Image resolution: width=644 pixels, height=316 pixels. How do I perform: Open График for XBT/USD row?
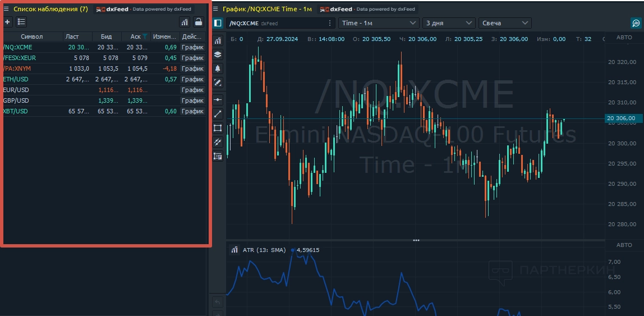pos(192,111)
